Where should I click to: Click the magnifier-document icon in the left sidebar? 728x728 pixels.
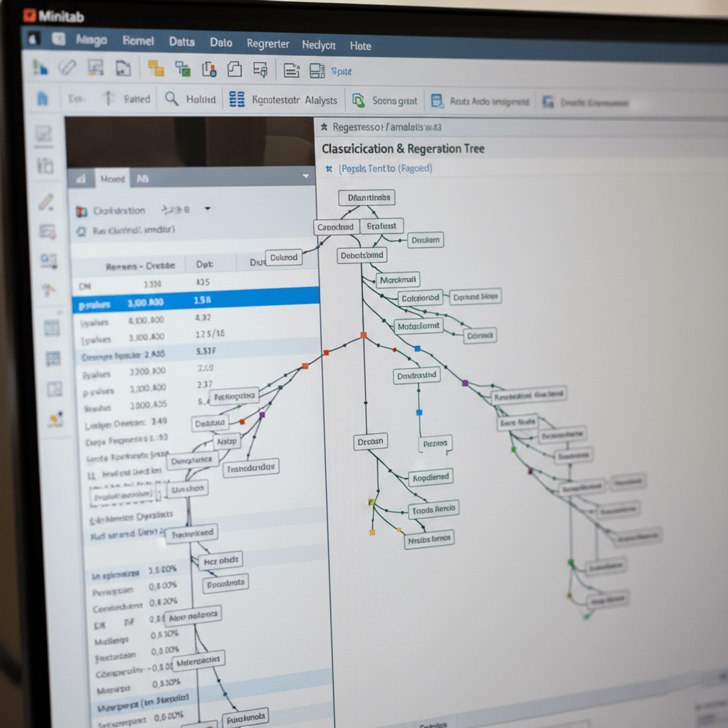pyautogui.click(x=49, y=260)
